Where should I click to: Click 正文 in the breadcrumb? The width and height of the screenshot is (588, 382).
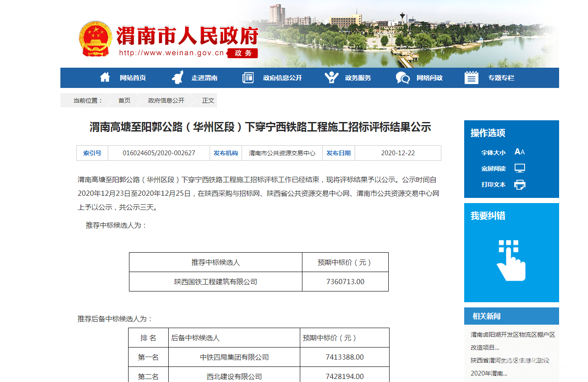[x=208, y=100]
